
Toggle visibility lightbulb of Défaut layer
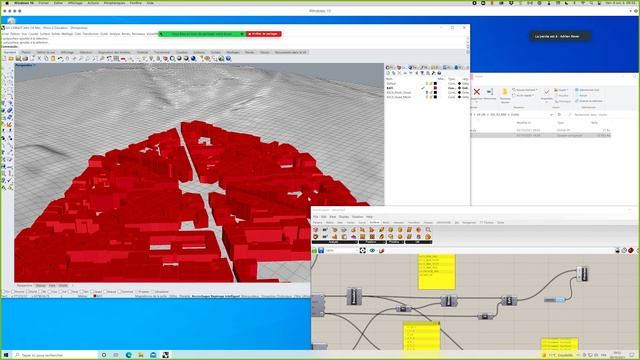[x=427, y=83]
